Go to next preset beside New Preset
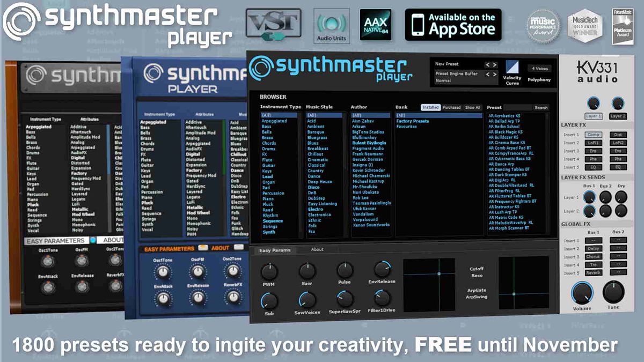 (x=495, y=64)
